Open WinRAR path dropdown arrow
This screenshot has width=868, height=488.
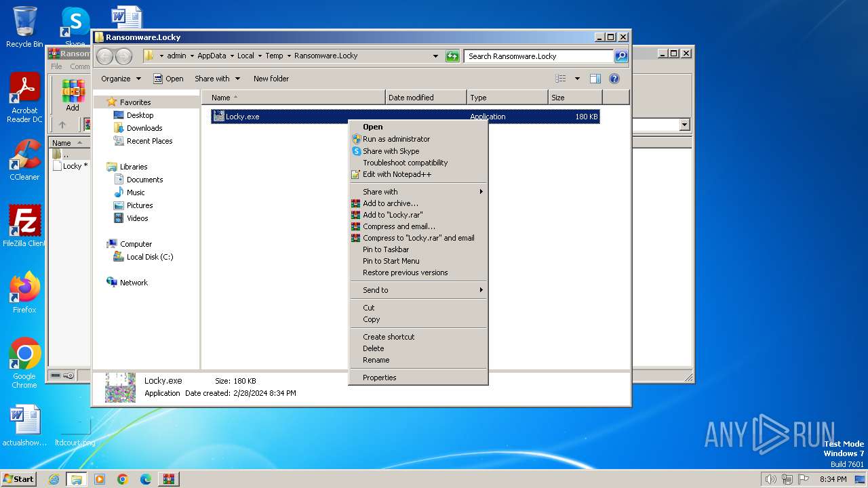(x=684, y=125)
